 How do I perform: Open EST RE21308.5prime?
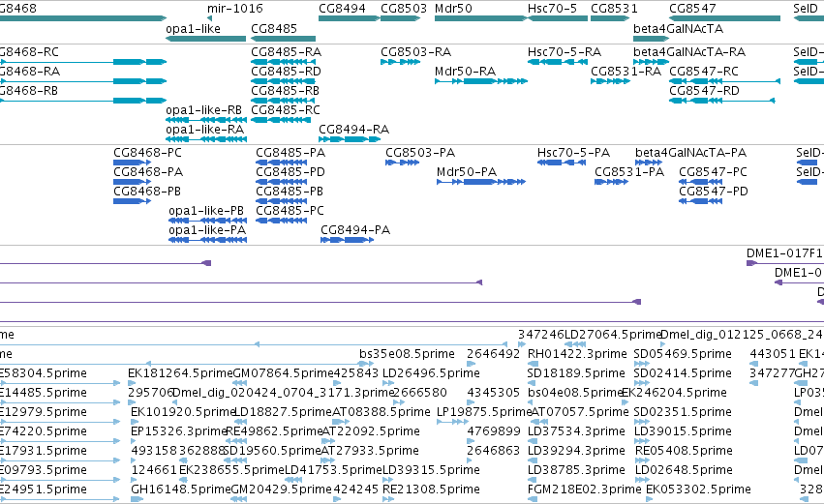[x=431, y=489]
